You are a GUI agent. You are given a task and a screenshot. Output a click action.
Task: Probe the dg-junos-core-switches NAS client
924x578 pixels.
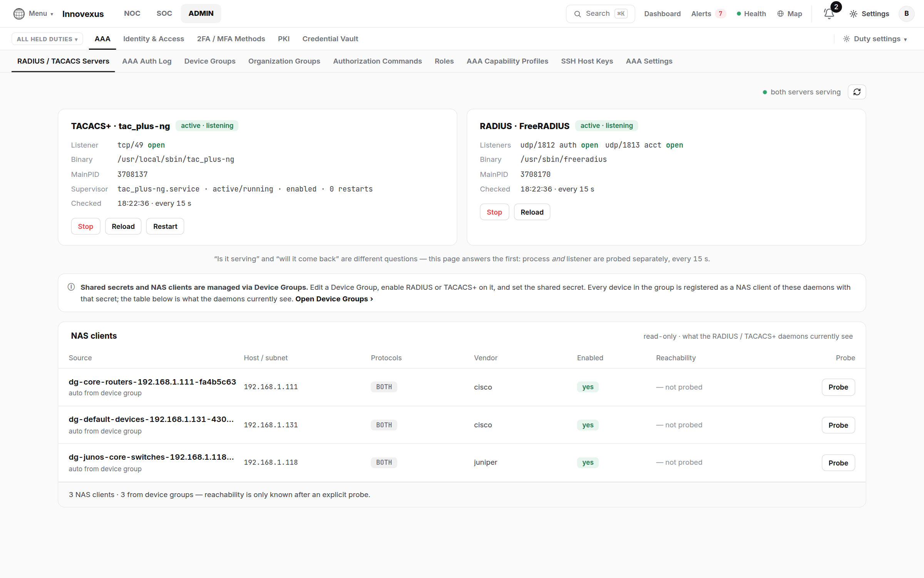coord(838,463)
